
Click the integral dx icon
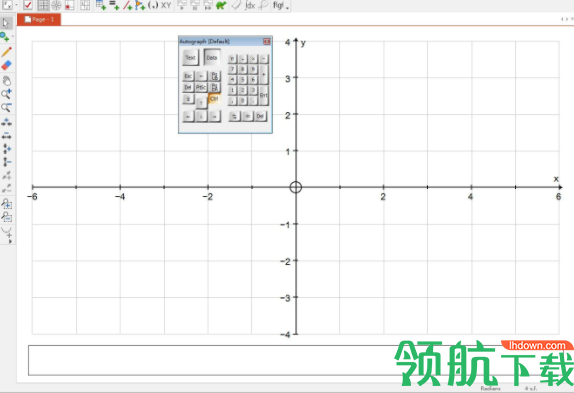(x=250, y=5)
